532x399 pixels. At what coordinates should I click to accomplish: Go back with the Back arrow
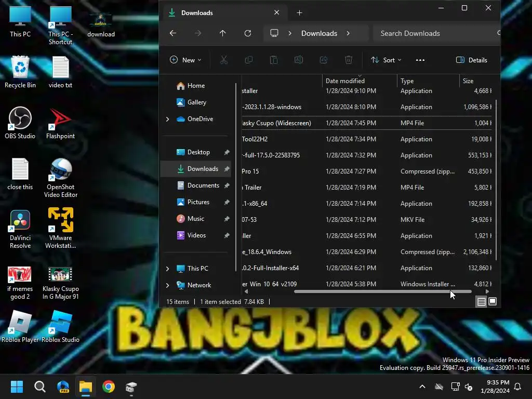pyautogui.click(x=173, y=33)
